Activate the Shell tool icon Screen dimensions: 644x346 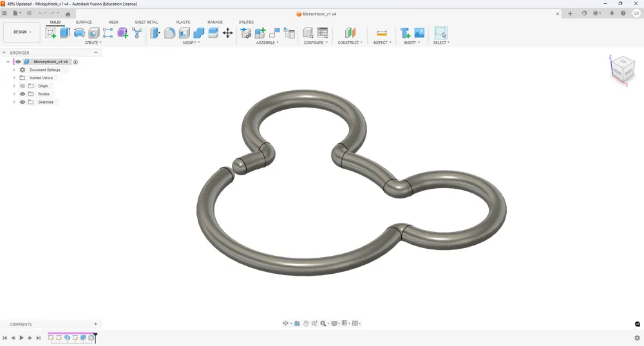pos(184,33)
